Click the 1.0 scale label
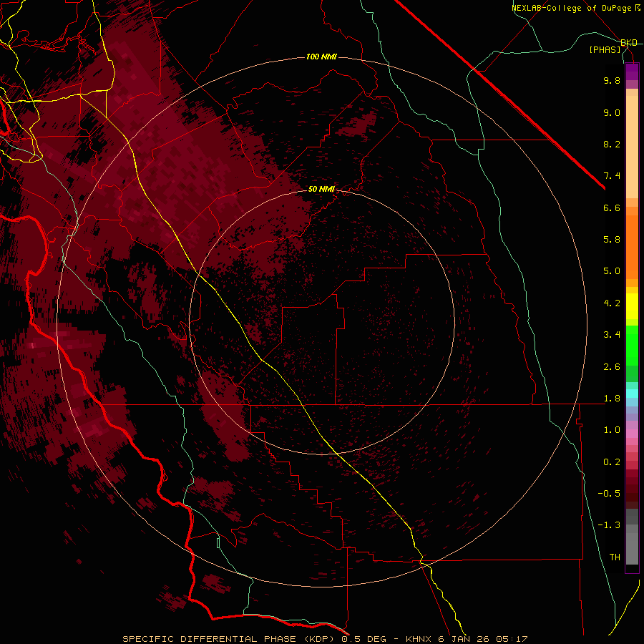Image resolution: width=644 pixels, height=644 pixels. tap(612, 430)
